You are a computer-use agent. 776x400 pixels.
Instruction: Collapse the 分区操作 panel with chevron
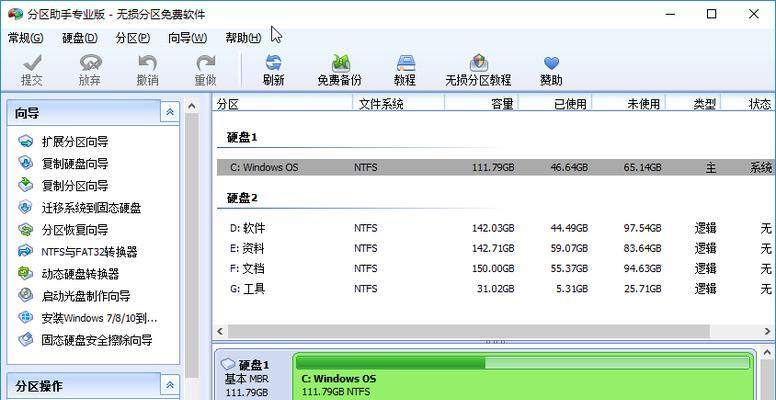170,385
